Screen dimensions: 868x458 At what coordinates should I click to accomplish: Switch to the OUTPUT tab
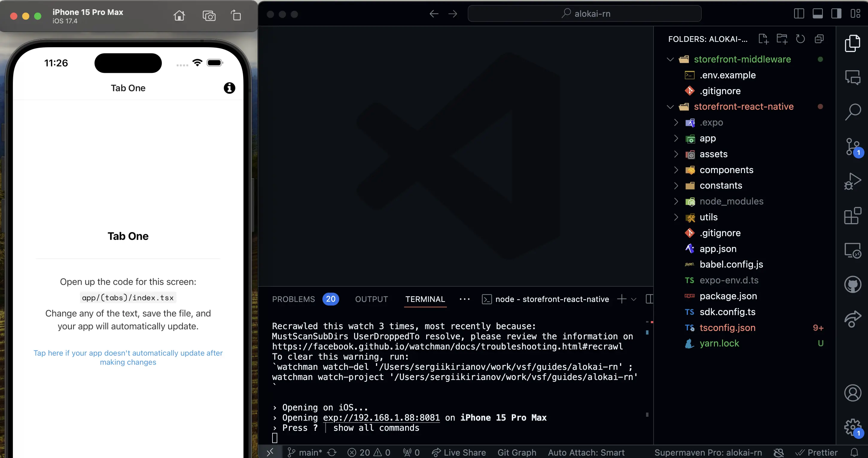coord(371,299)
